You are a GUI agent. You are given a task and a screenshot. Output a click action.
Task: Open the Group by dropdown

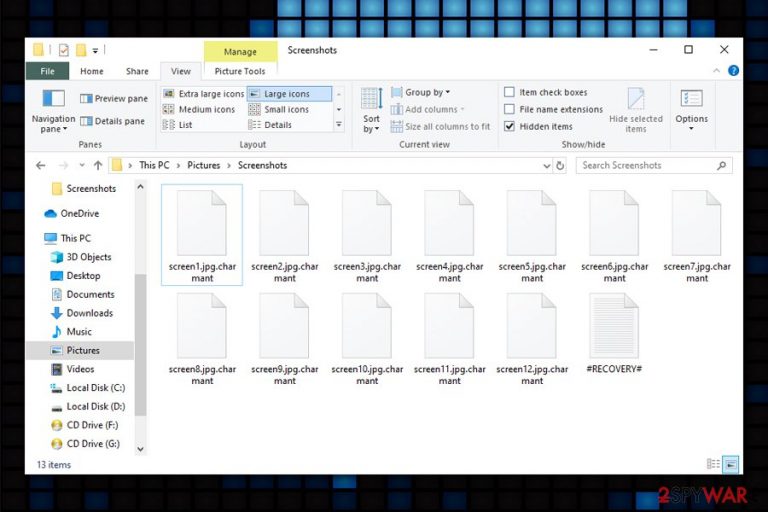point(421,92)
